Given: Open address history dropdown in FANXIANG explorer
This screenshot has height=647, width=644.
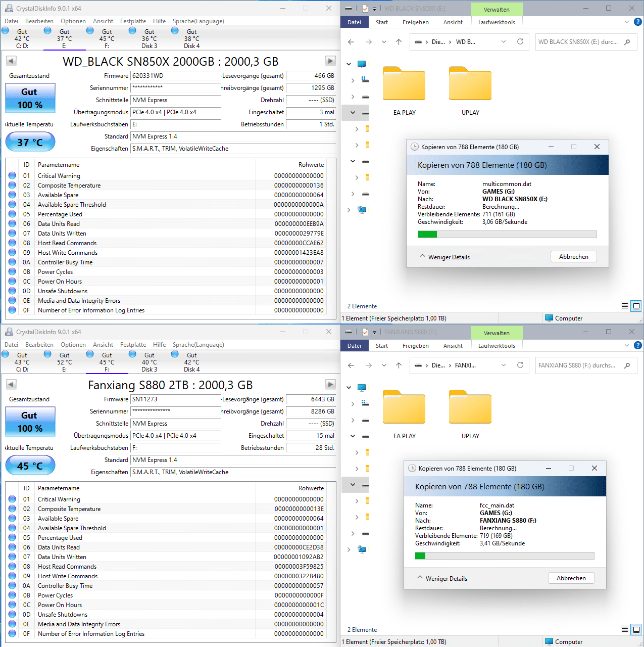Looking at the screenshot, I should pos(504,365).
